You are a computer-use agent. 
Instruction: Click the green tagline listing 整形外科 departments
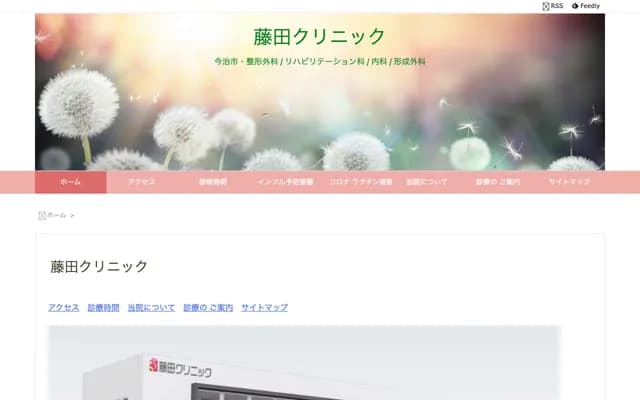tap(320, 62)
